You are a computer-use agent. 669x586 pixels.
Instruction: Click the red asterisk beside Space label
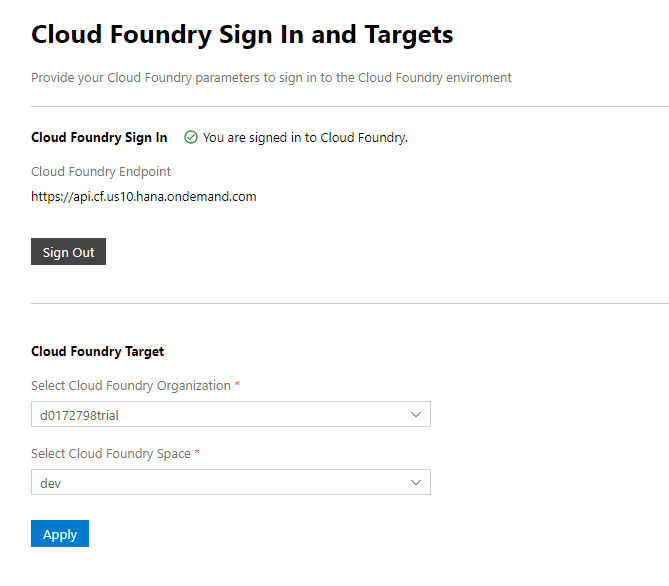click(x=197, y=453)
